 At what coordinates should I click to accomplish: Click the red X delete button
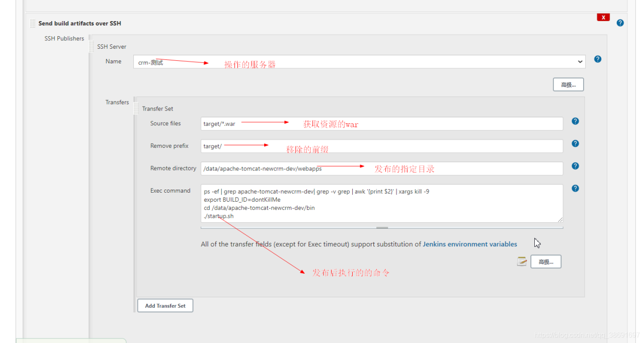click(603, 18)
